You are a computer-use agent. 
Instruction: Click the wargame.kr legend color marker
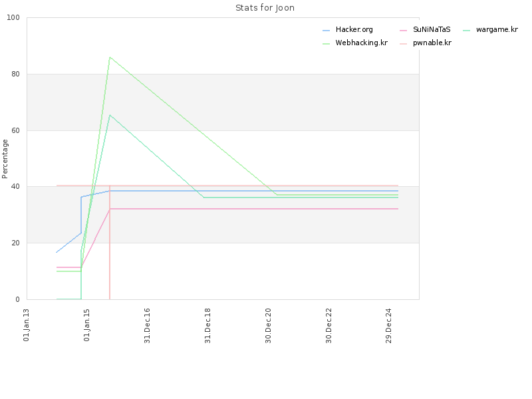(467, 31)
